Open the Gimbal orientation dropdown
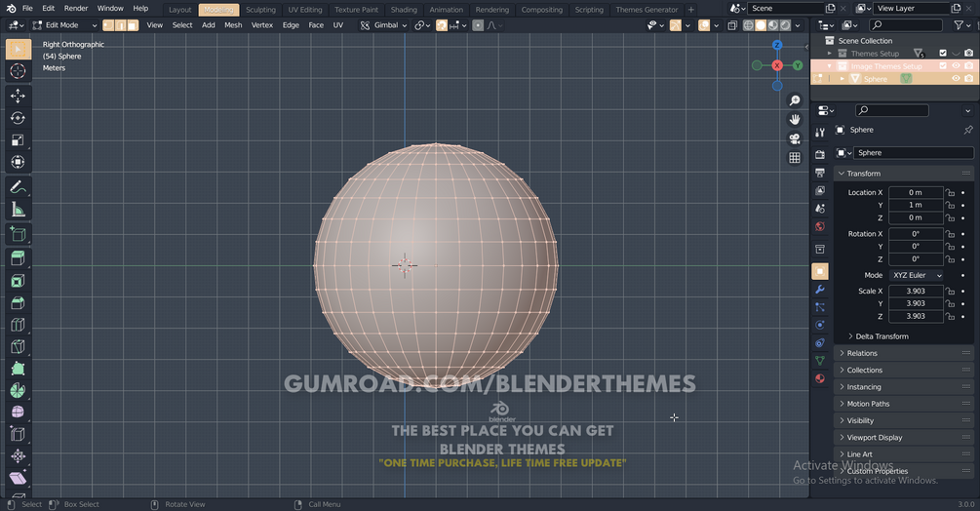The width and height of the screenshot is (980, 511). tap(384, 25)
